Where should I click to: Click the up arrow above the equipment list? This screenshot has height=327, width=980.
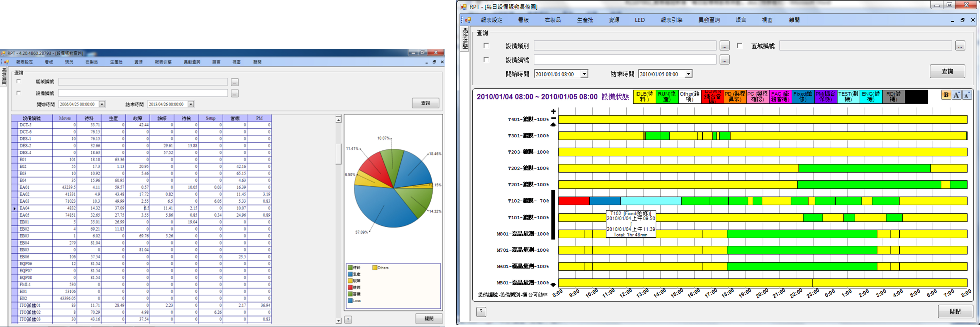pyautogui.click(x=553, y=124)
